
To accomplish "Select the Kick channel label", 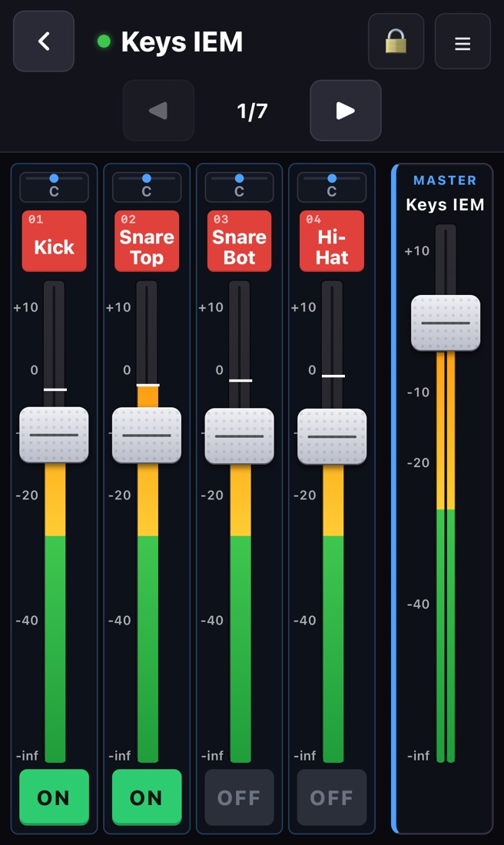I will 54,241.
